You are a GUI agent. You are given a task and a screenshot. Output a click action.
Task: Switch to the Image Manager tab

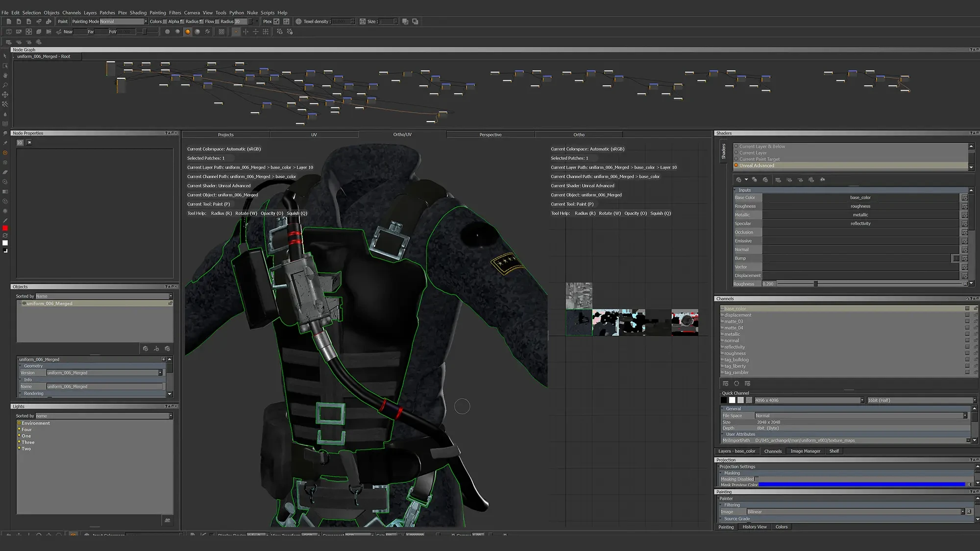click(x=805, y=451)
